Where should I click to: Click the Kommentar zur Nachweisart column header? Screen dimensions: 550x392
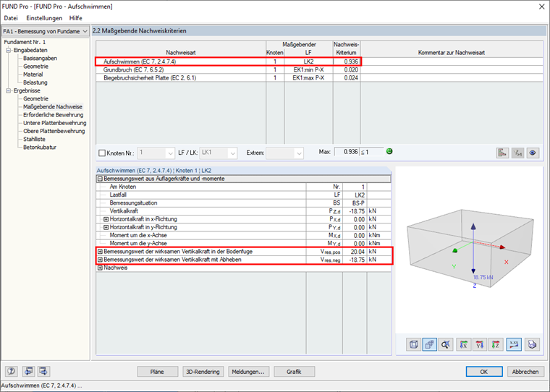click(452, 53)
